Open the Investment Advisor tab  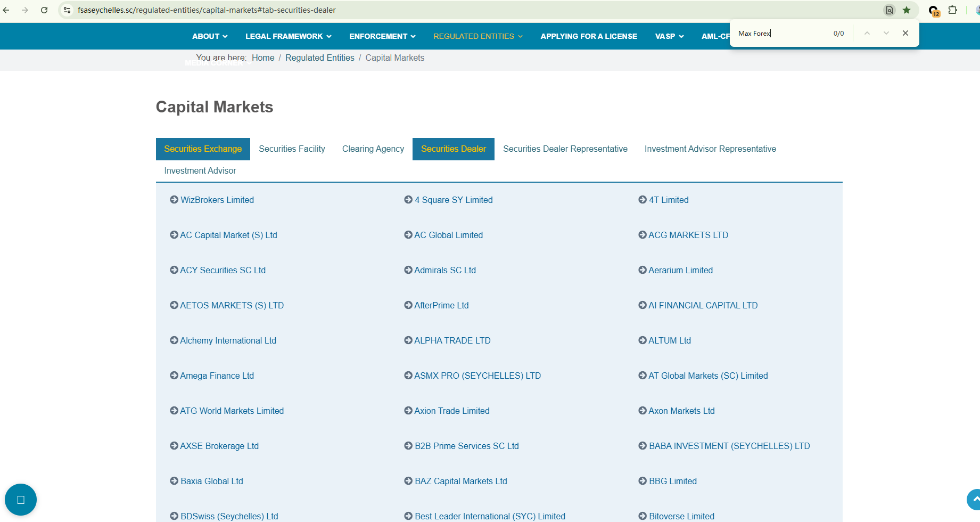click(x=200, y=171)
